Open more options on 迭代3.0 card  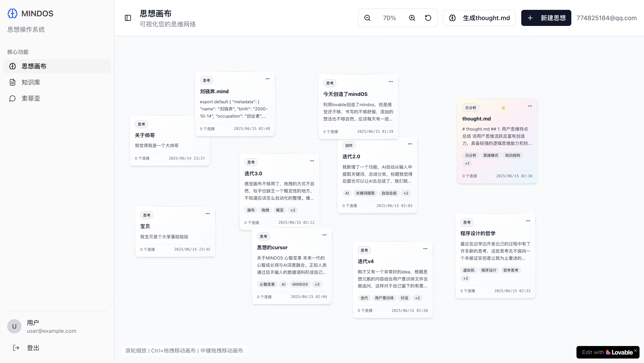click(x=312, y=161)
